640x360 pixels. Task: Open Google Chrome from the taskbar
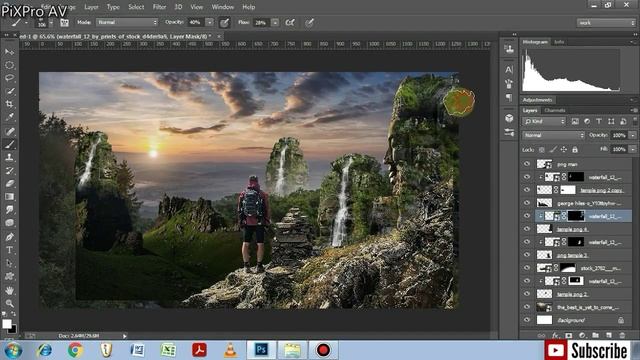[76, 350]
